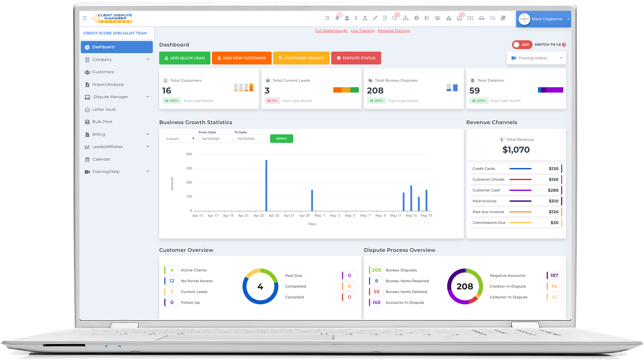
Task: Open the Custom date range dropdown
Action: click(180, 138)
